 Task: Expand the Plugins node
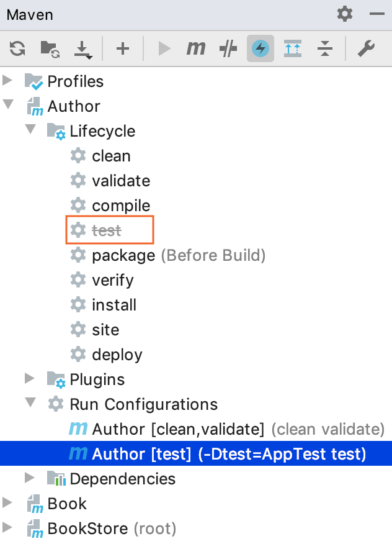29,379
